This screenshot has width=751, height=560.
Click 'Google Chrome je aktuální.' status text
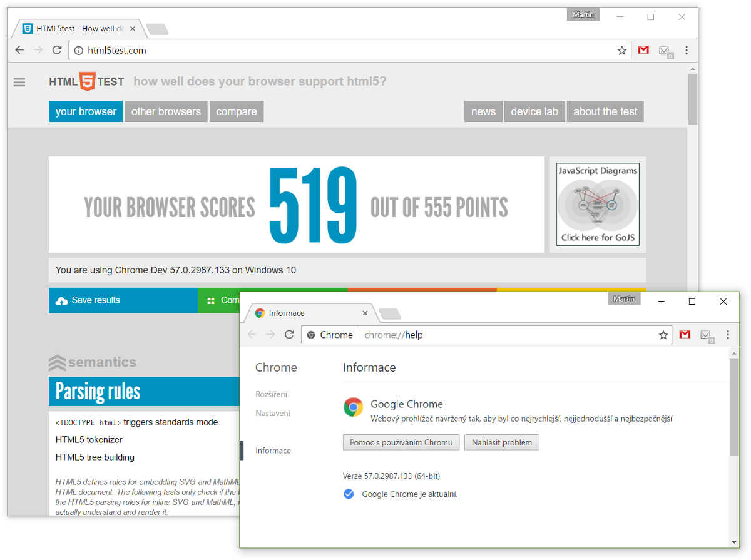pyautogui.click(x=410, y=494)
